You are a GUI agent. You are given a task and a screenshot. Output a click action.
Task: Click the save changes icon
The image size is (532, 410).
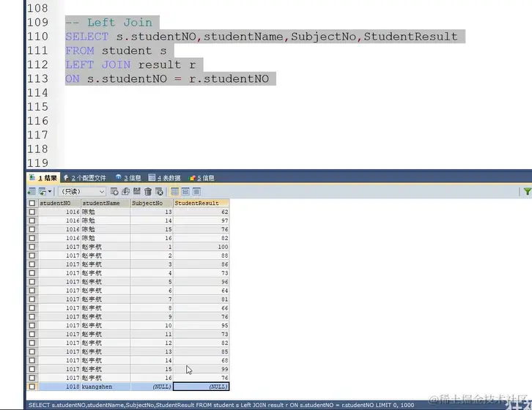click(x=137, y=192)
